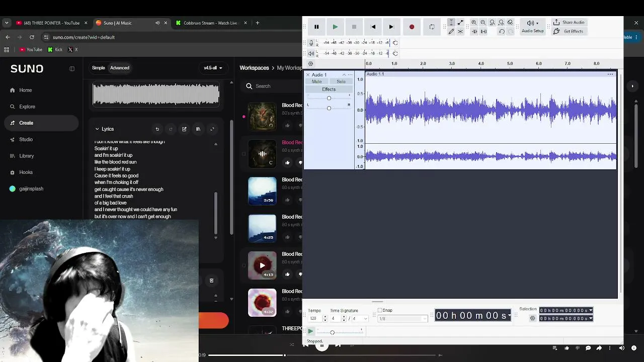Click Audacity's Stop transport button
Viewport: 644px width, 362px height.
click(354, 27)
